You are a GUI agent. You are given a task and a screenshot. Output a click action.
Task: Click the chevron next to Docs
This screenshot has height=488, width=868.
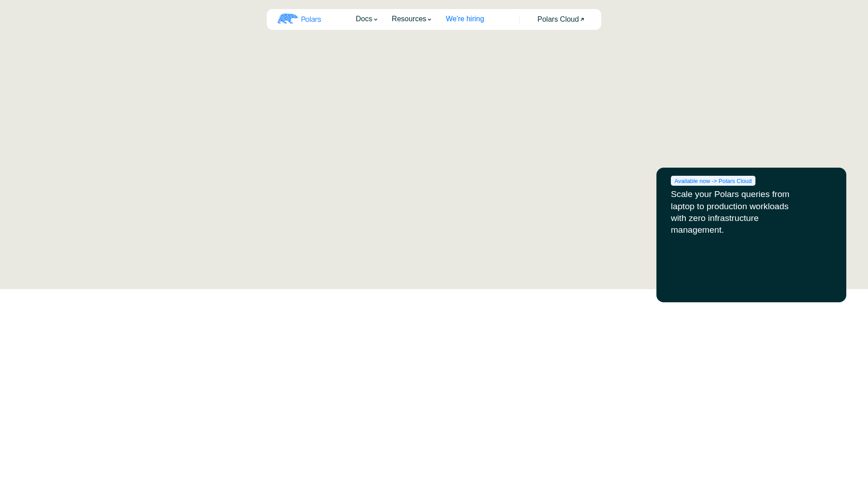[376, 19]
